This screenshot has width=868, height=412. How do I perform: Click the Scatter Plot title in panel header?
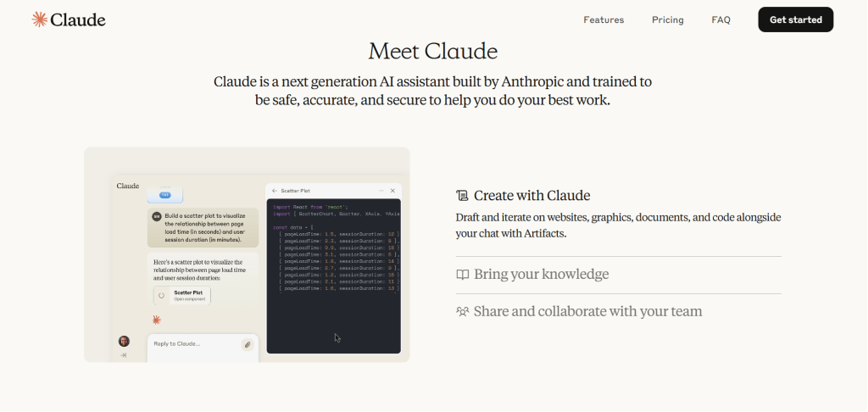coord(296,191)
